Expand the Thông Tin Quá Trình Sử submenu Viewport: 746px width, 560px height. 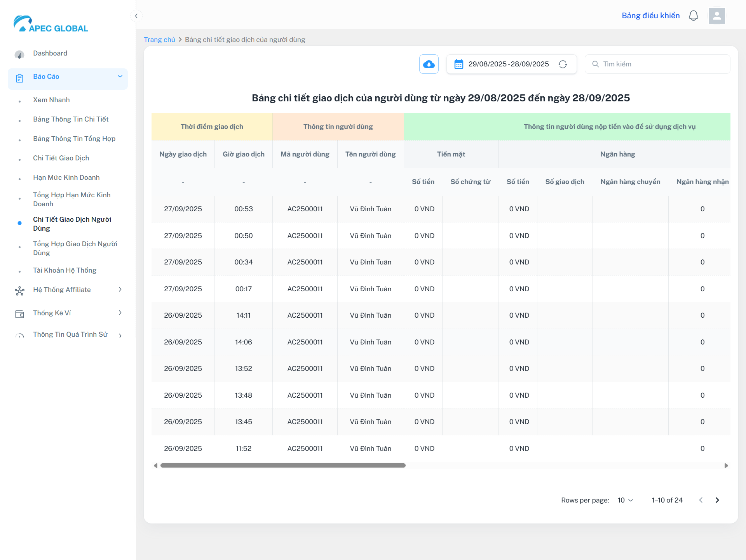coord(120,336)
